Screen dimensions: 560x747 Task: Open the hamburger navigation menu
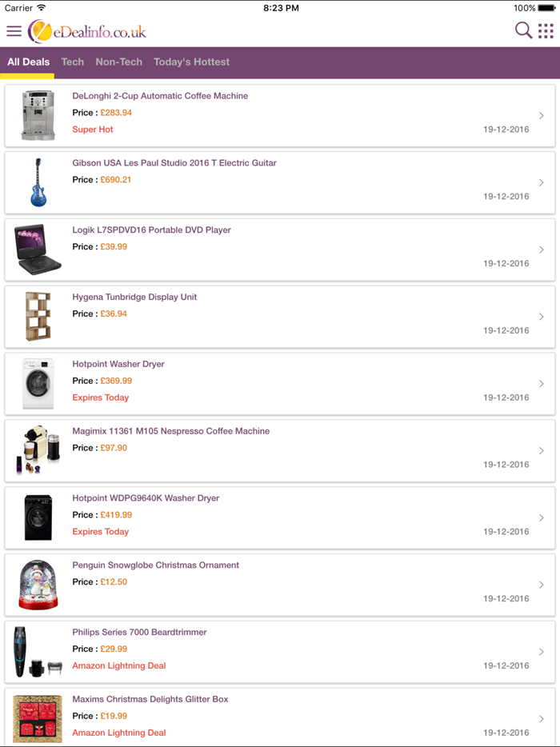pyautogui.click(x=14, y=32)
